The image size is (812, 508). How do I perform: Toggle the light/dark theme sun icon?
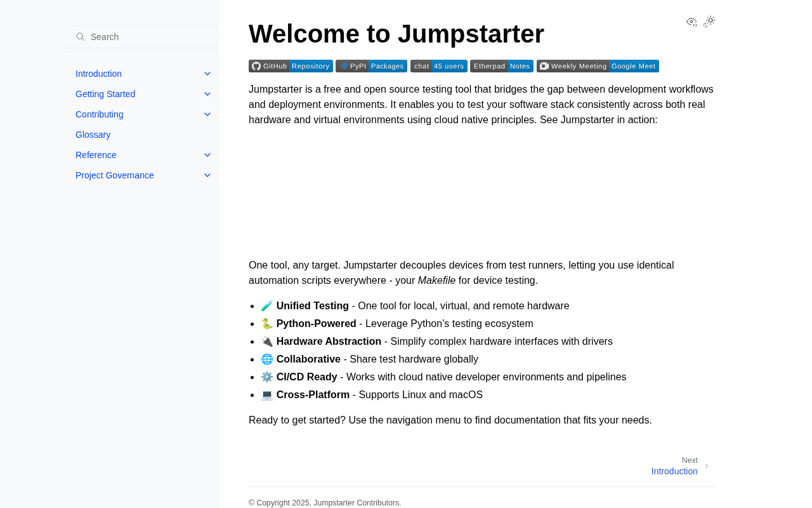709,22
